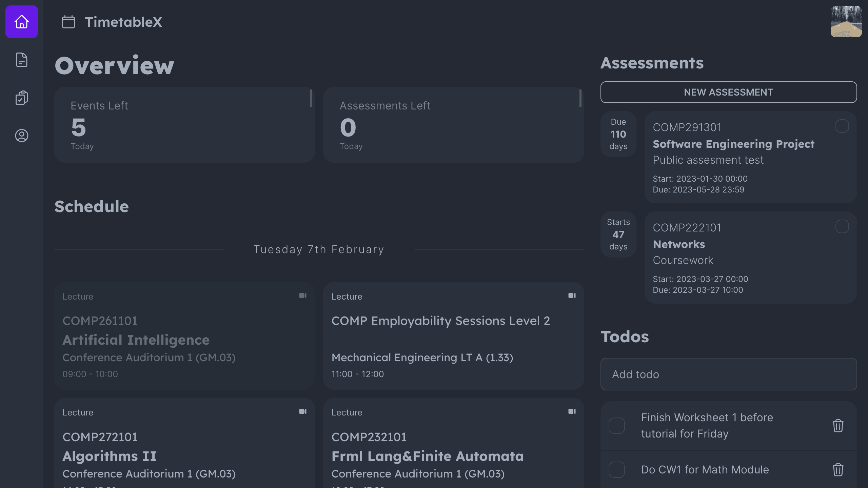The height and width of the screenshot is (488, 868).
Task: Delete the Finish Worksheet 1 todo via trash icon
Action: (837, 426)
